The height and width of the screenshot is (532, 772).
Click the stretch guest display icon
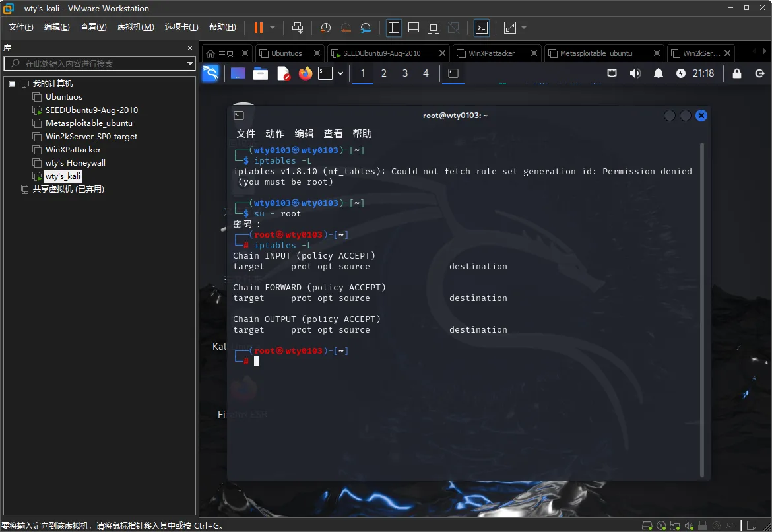[510, 28]
